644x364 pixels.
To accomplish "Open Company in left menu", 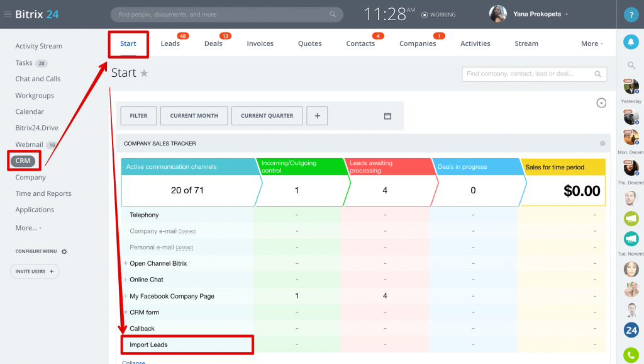I will point(30,177).
